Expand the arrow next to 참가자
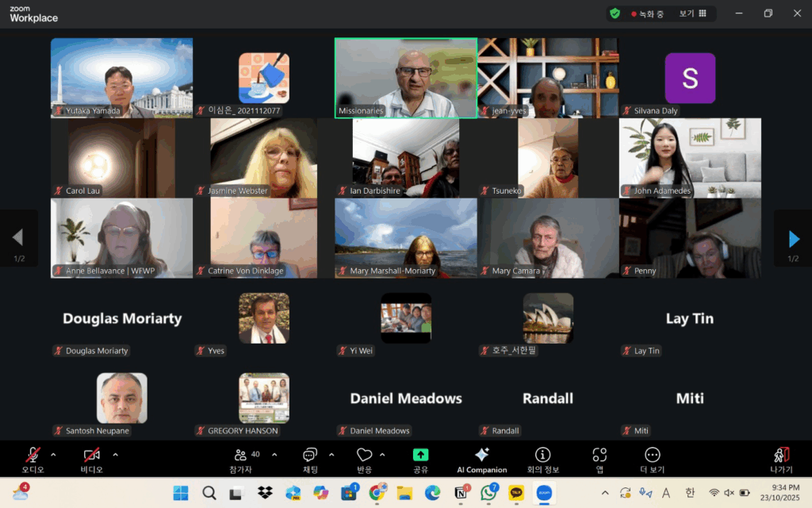812x508 pixels. pos(274,455)
